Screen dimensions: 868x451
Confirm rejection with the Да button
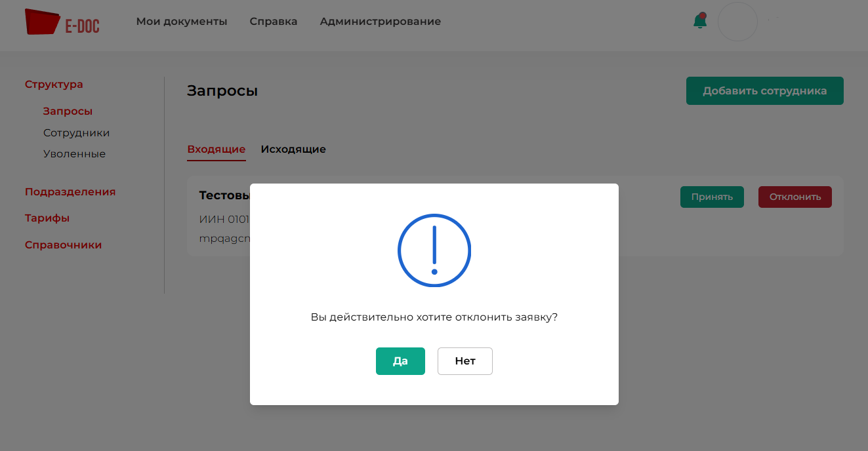point(400,361)
